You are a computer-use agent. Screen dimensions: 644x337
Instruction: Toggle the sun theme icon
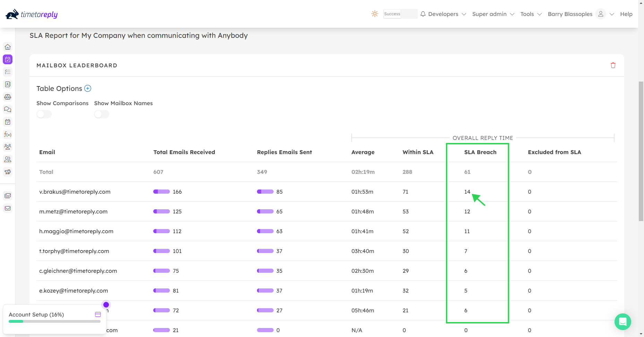click(375, 14)
